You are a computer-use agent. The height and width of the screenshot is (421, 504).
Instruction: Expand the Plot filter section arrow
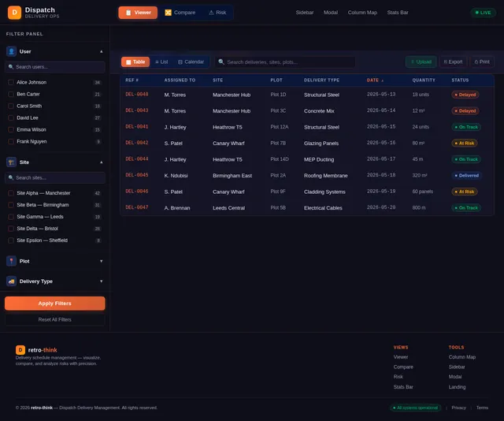[x=102, y=261]
